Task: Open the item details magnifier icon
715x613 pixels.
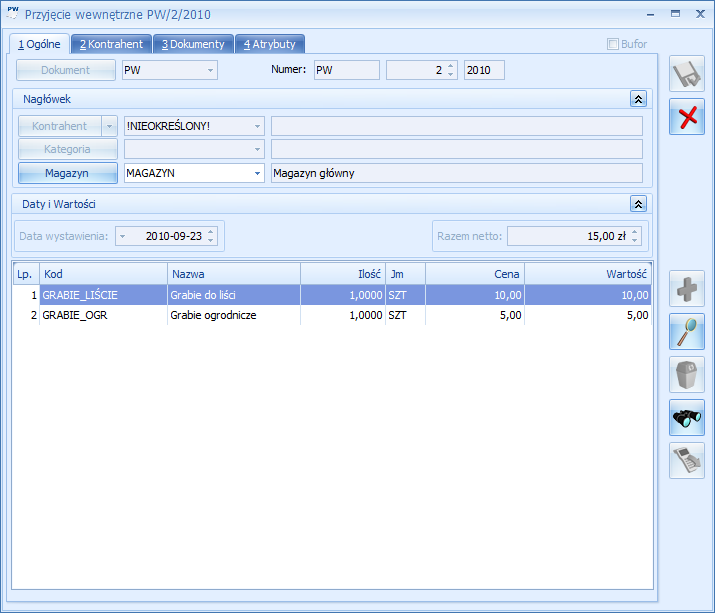Action: [687, 332]
